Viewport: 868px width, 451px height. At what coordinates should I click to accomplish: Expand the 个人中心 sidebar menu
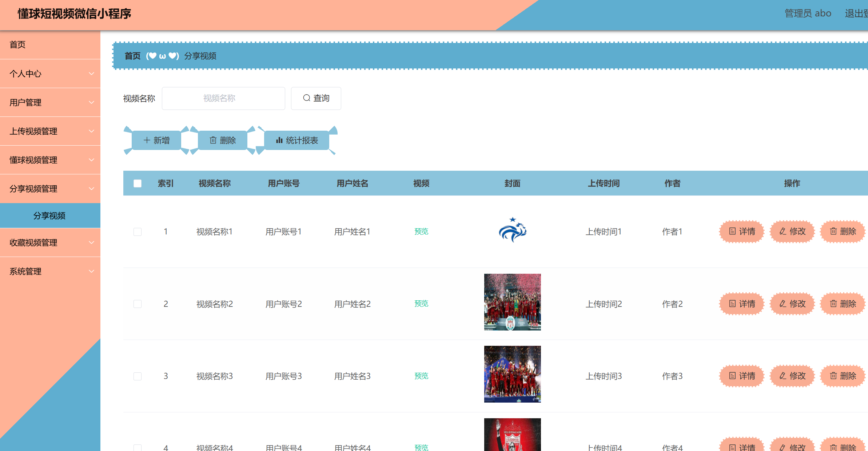50,74
